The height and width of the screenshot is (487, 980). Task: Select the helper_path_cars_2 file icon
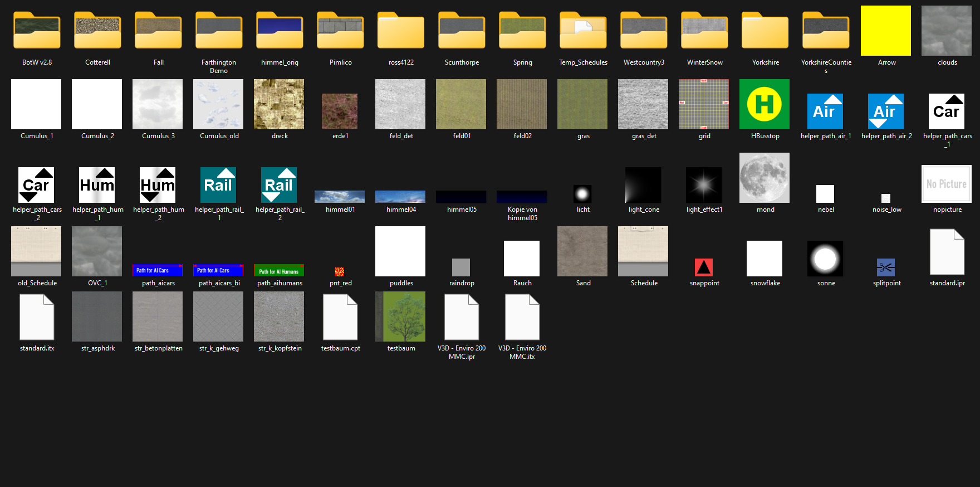coord(36,185)
